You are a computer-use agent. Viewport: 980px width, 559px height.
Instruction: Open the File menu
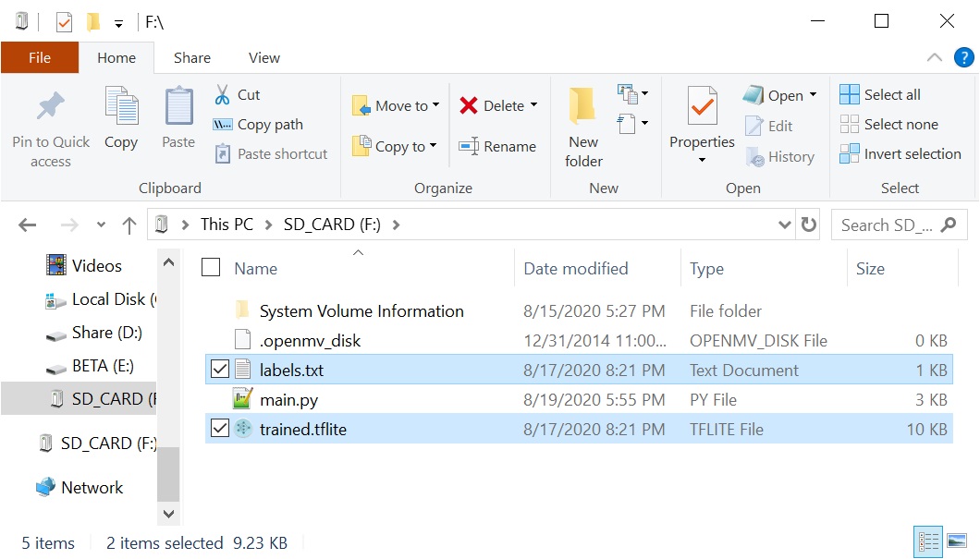coord(40,57)
